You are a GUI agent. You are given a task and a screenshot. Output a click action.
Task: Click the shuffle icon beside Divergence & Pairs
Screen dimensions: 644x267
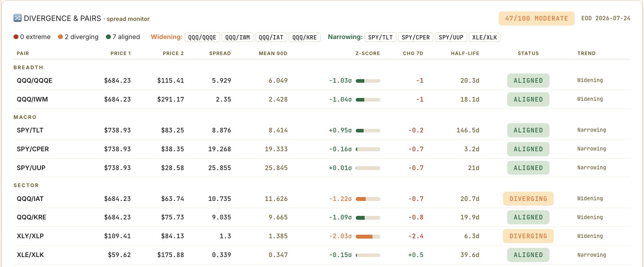point(17,18)
